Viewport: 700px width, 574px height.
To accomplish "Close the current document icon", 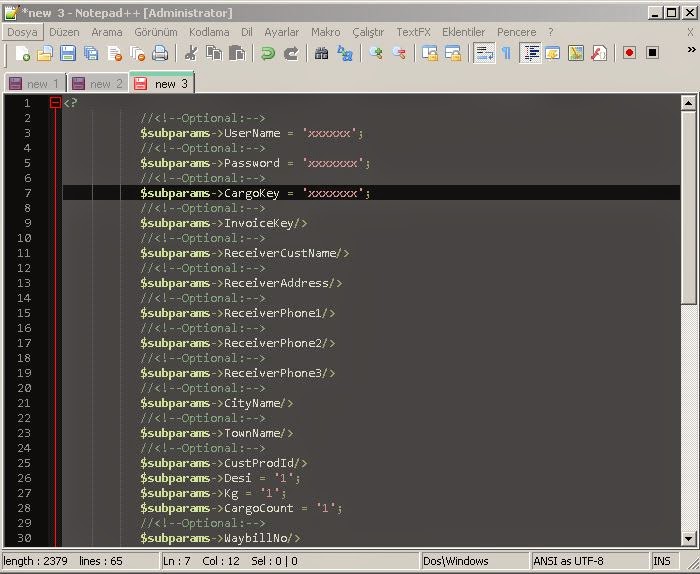I will [x=114, y=53].
